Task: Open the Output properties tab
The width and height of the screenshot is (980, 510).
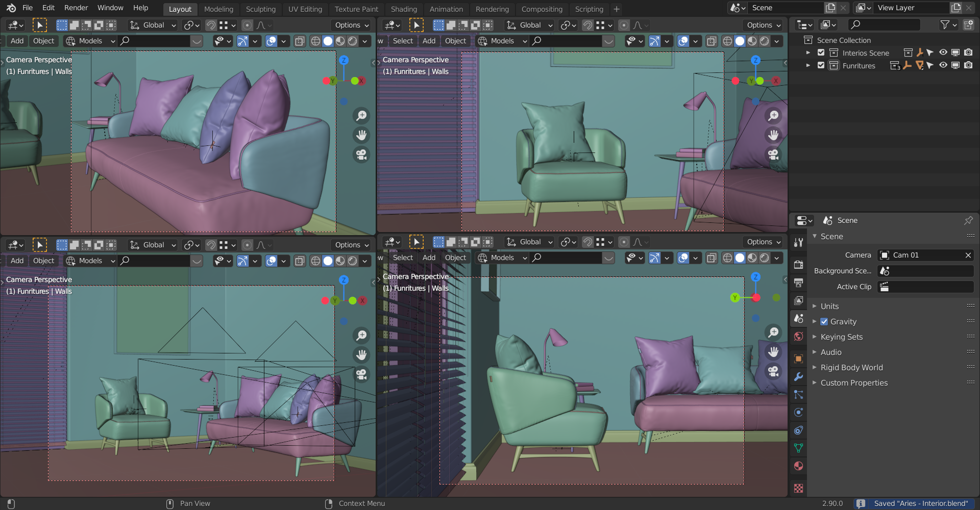Action: pos(799,283)
